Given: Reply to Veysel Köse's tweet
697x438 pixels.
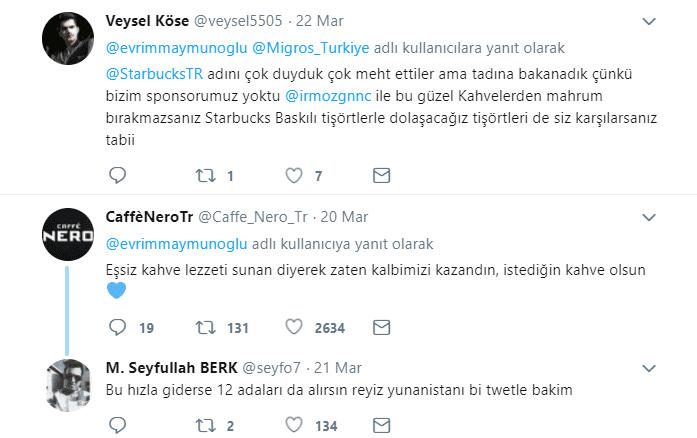Looking at the screenshot, I should [x=117, y=176].
